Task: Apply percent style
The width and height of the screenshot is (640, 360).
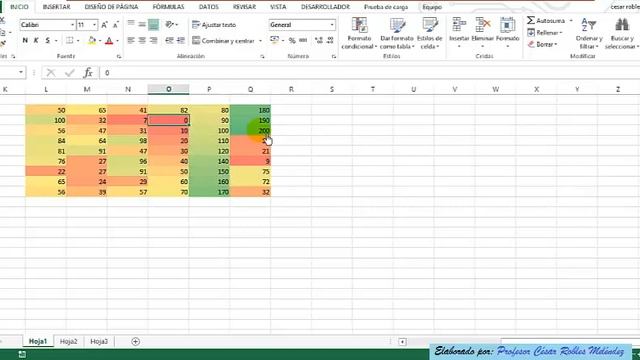Action: click(292, 40)
